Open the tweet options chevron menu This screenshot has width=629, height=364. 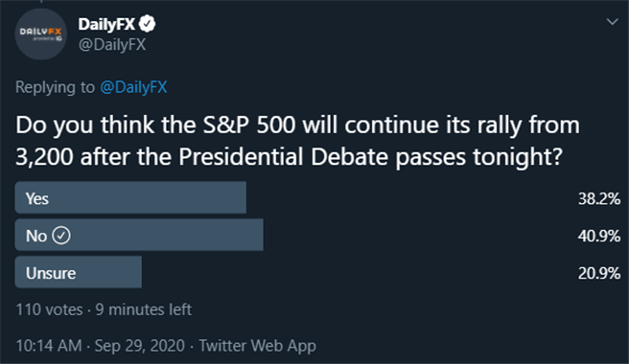[x=612, y=22]
